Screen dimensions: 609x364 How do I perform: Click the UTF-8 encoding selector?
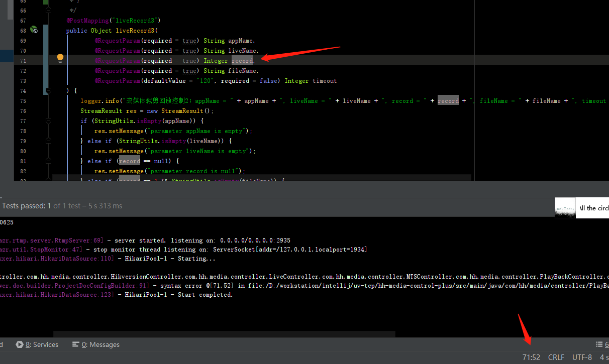pos(582,357)
